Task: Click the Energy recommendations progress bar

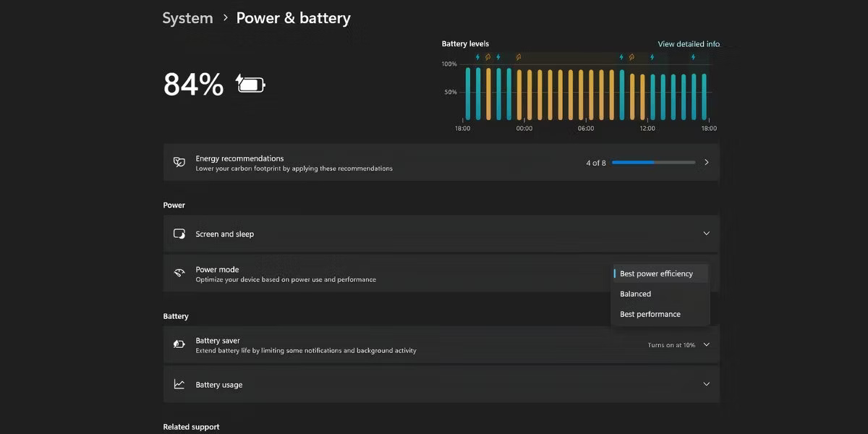Action: click(654, 163)
